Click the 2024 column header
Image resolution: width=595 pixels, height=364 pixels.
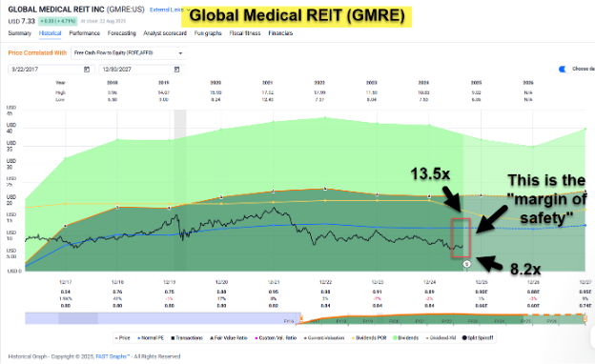[x=423, y=83]
